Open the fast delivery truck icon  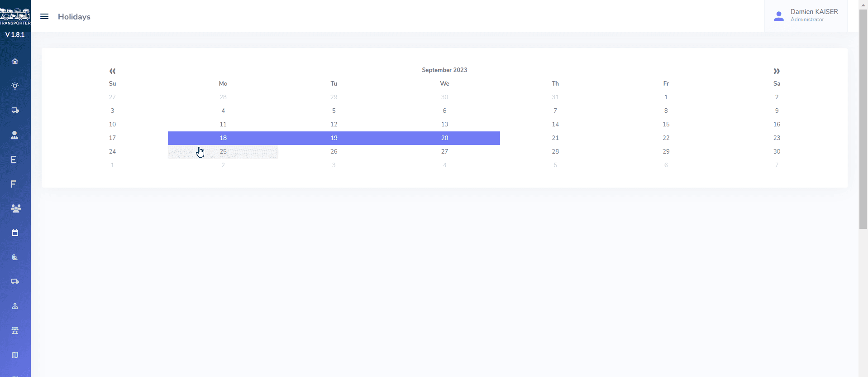[x=15, y=110]
